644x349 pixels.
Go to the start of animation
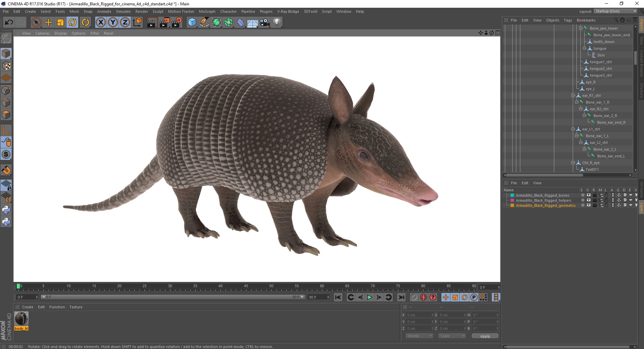(338, 297)
